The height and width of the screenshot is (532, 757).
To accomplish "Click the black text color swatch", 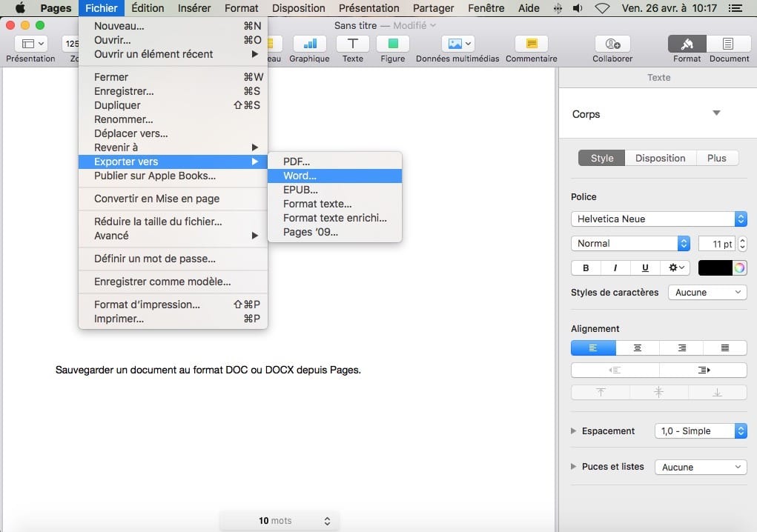I will (x=715, y=267).
